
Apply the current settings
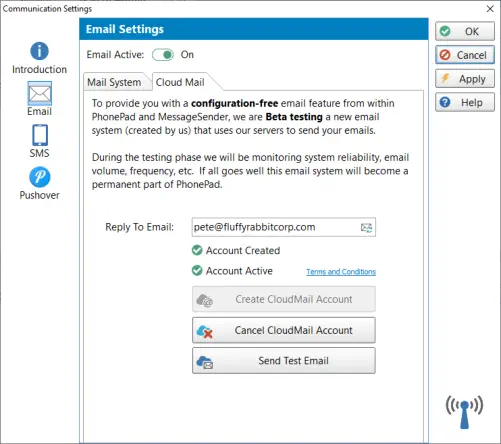(465, 79)
